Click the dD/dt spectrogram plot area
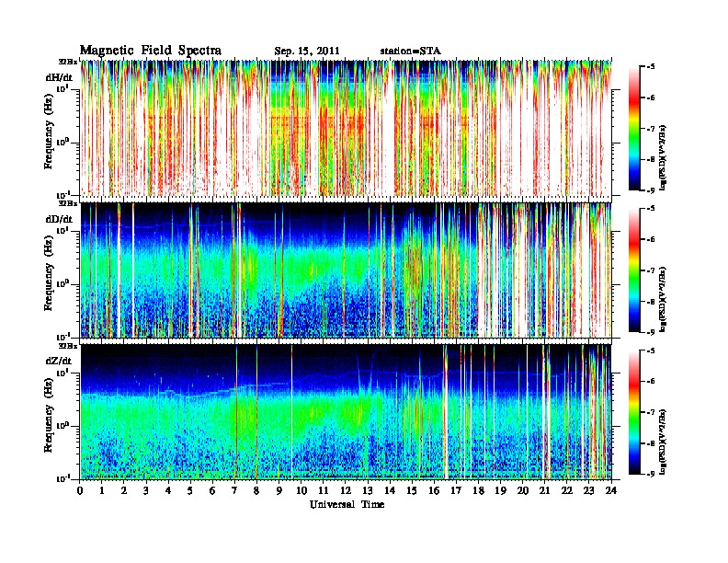The image size is (728, 563). tap(346, 270)
